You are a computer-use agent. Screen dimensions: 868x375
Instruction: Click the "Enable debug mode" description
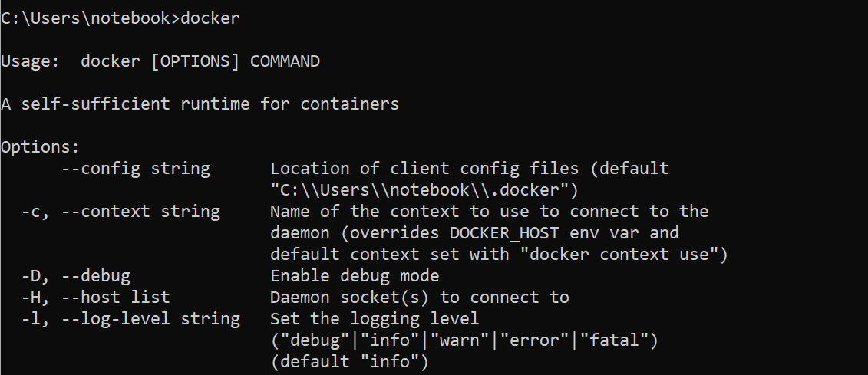coord(355,275)
